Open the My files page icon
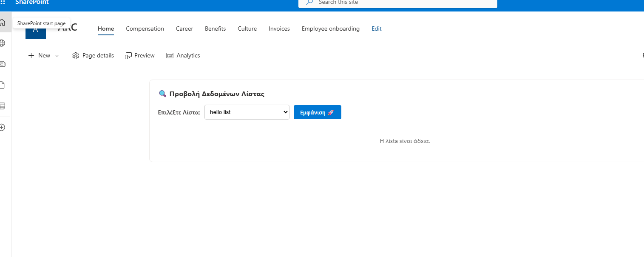 tap(2, 85)
